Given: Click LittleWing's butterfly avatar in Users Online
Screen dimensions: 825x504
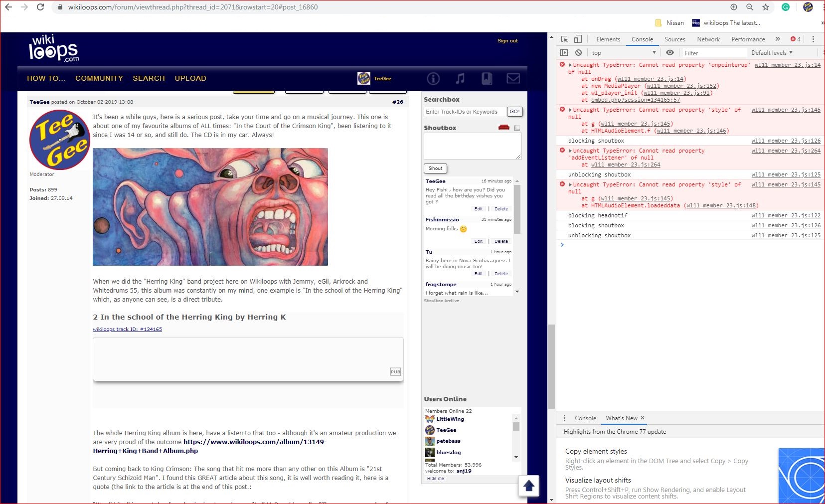Looking at the screenshot, I should (x=430, y=419).
